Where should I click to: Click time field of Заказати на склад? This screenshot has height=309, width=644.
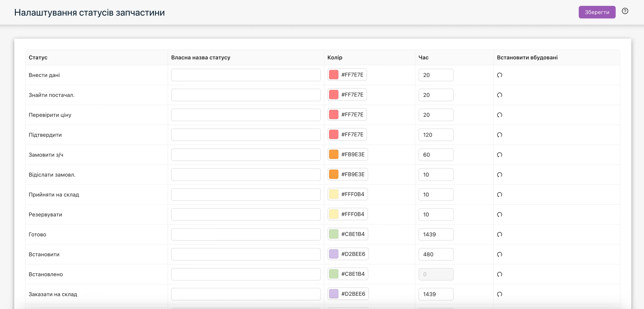click(436, 294)
